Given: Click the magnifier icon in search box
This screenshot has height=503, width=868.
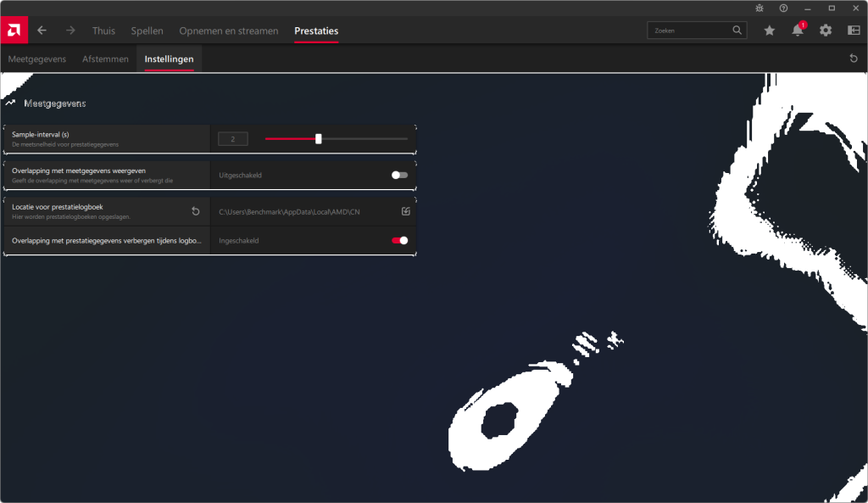Looking at the screenshot, I should coord(737,31).
